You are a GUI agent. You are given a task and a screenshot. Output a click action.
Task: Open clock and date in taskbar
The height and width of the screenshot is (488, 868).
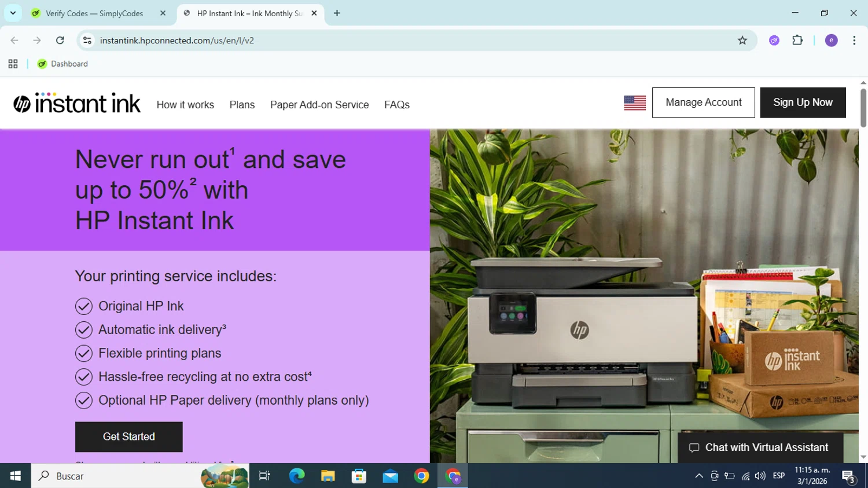click(812, 476)
